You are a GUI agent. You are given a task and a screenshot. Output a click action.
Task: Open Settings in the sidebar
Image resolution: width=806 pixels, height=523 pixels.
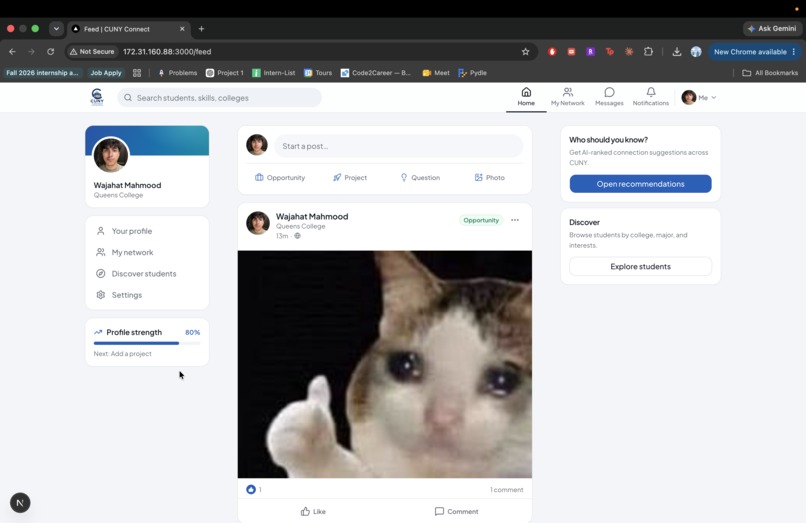click(x=147, y=295)
